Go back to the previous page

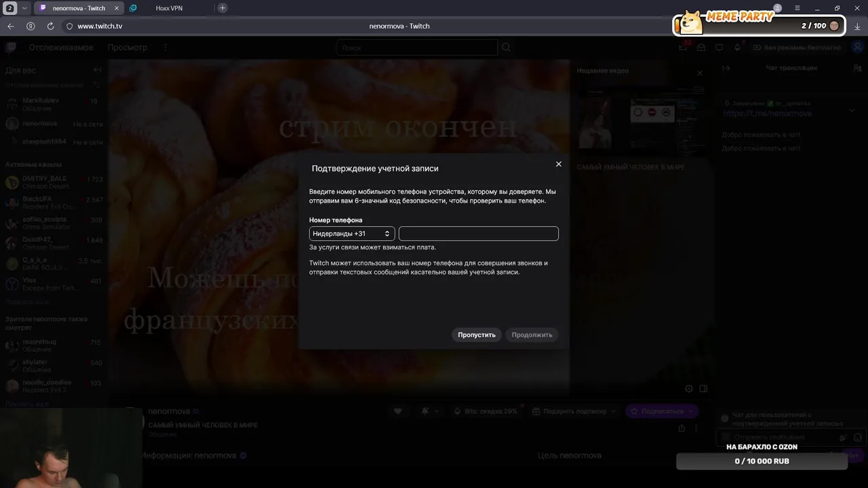11,26
